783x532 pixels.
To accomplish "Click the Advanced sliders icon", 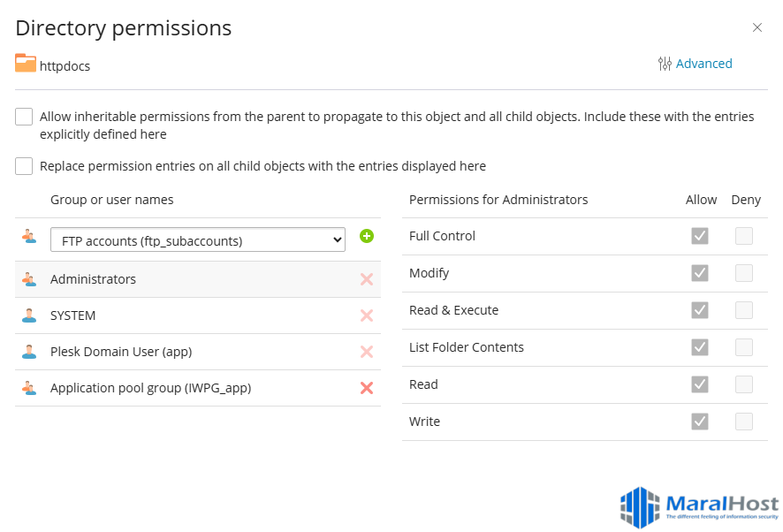I will pyautogui.click(x=665, y=64).
